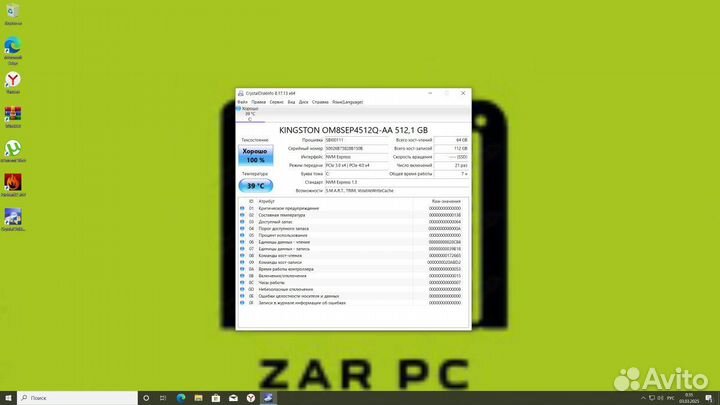Open the CrystalDiskInfo desktop shortcut

click(x=13, y=219)
